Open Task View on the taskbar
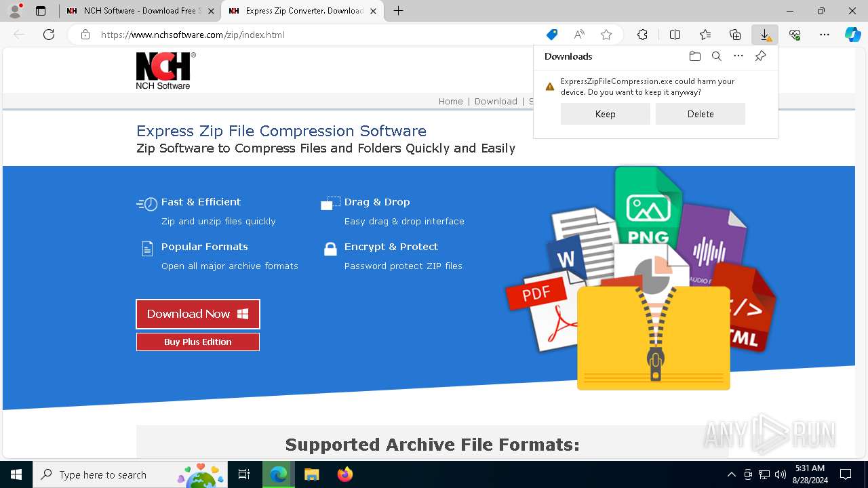 point(244,474)
